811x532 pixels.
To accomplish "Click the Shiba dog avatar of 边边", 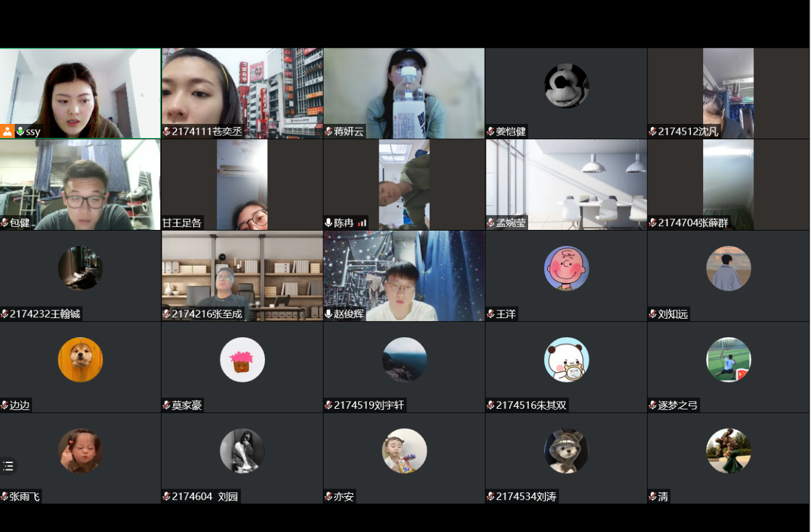I will (x=80, y=360).
